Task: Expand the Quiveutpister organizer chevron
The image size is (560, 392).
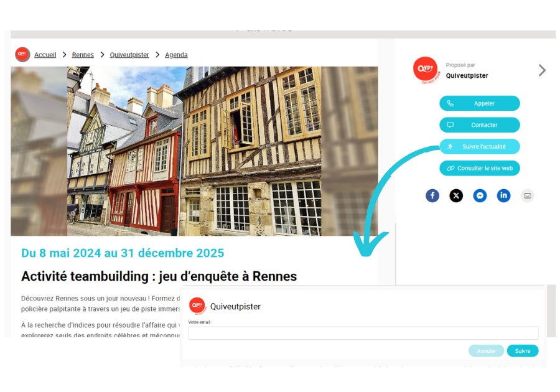Action: point(542,70)
